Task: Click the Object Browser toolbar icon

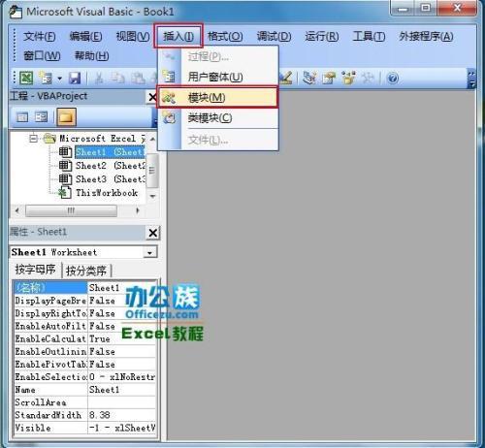Action: 348,78
